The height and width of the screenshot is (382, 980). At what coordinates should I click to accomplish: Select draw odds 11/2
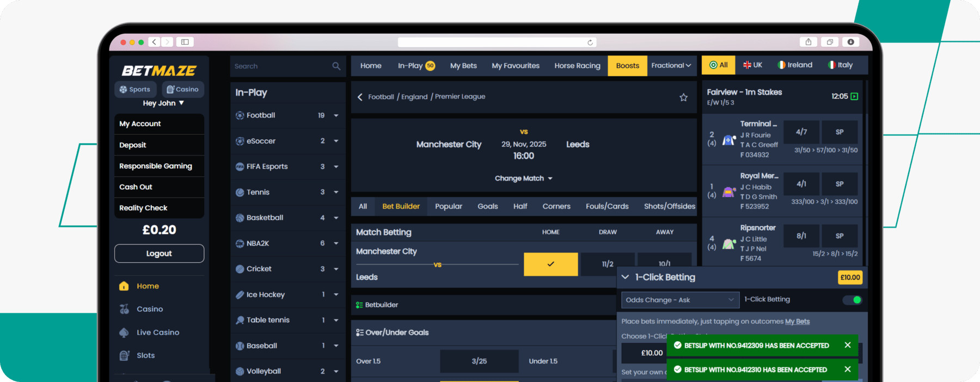click(608, 264)
